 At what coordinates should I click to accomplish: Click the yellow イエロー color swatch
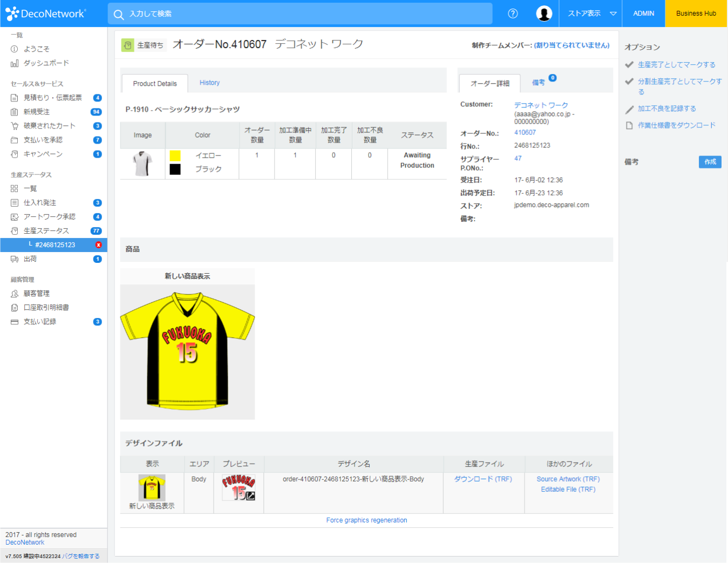click(x=175, y=156)
